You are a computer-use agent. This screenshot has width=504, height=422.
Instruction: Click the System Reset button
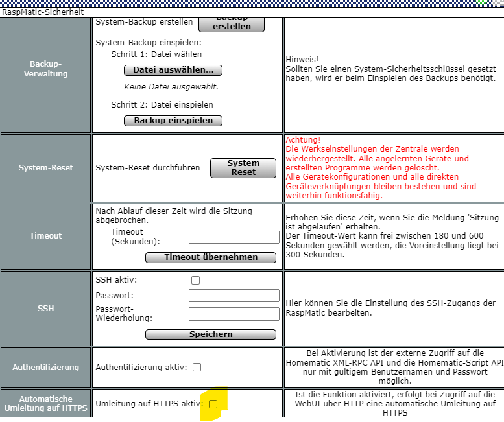pyautogui.click(x=243, y=168)
